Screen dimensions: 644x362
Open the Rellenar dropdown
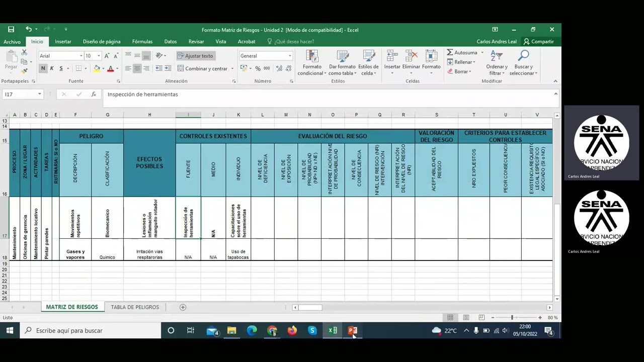tap(461, 62)
